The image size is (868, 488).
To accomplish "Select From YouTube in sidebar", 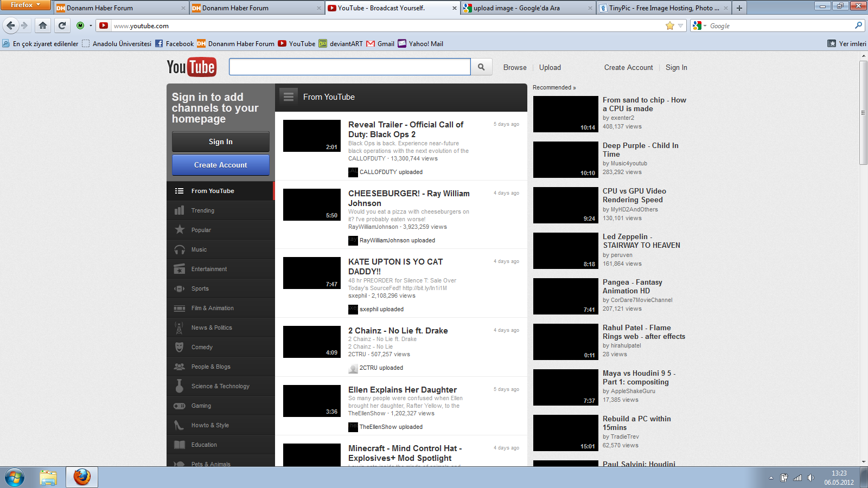I will pos(220,191).
